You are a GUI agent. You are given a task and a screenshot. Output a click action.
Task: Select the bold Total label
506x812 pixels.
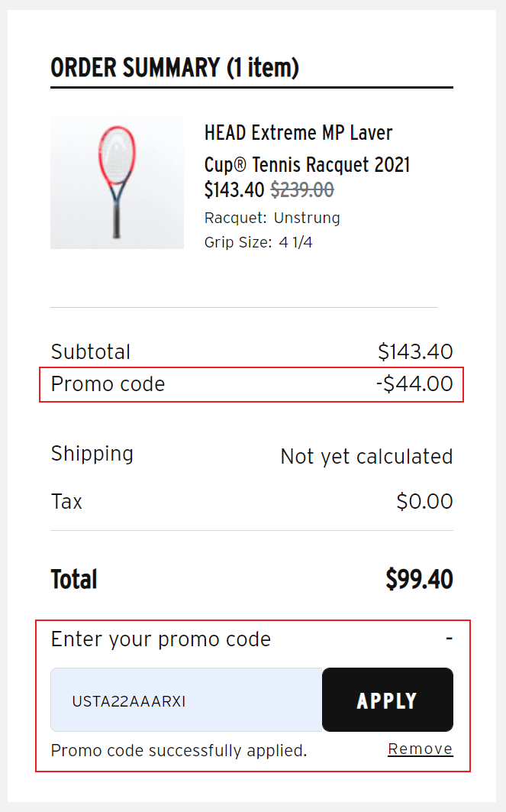click(x=74, y=580)
